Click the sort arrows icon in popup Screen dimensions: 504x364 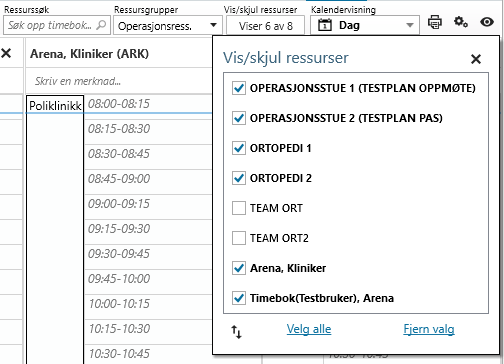point(236,332)
